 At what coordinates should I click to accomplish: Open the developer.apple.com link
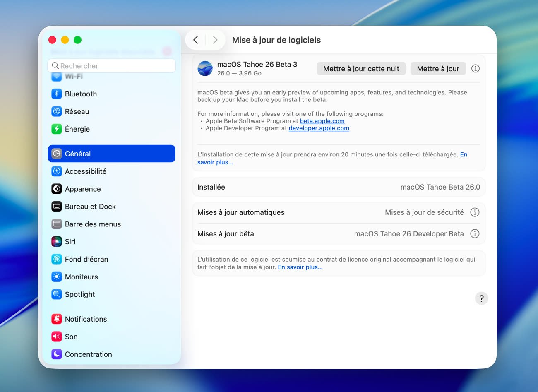coord(319,128)
